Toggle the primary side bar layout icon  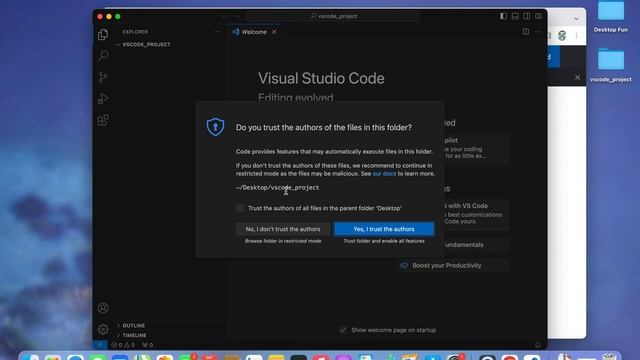(x=503, y=16)
